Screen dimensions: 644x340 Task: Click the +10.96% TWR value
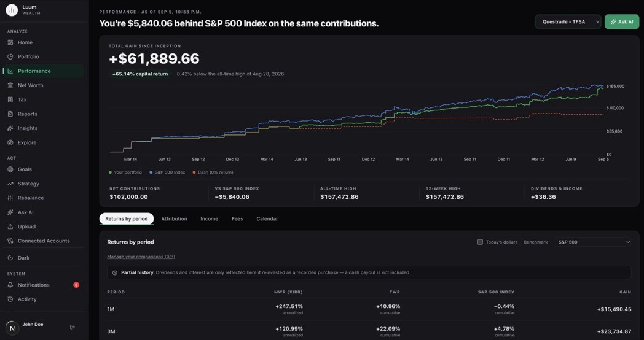pos(388,306)
